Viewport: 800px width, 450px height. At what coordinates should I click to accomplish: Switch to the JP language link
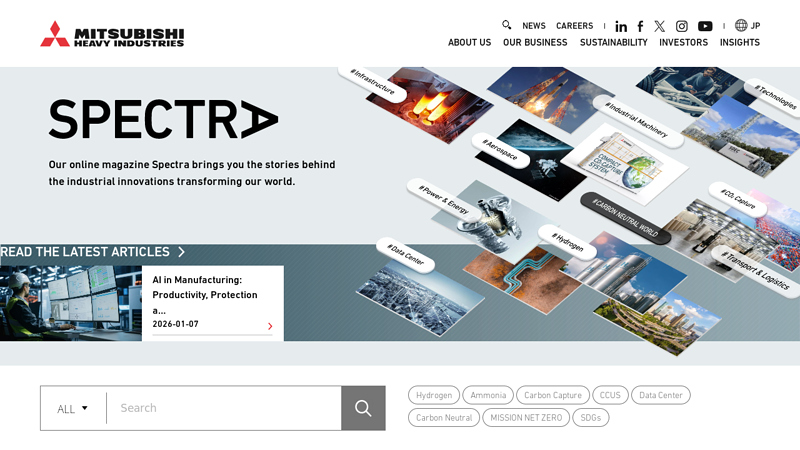[756, 26]
